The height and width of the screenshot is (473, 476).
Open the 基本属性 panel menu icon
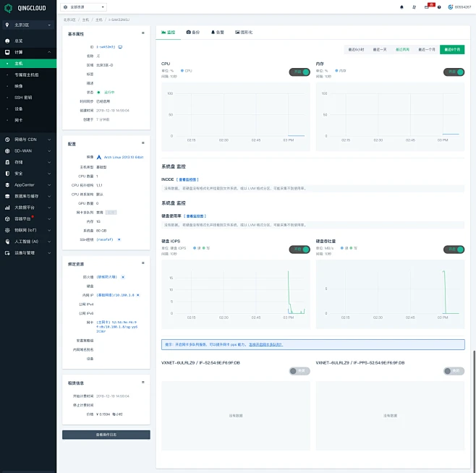click(x=143, y=33)
